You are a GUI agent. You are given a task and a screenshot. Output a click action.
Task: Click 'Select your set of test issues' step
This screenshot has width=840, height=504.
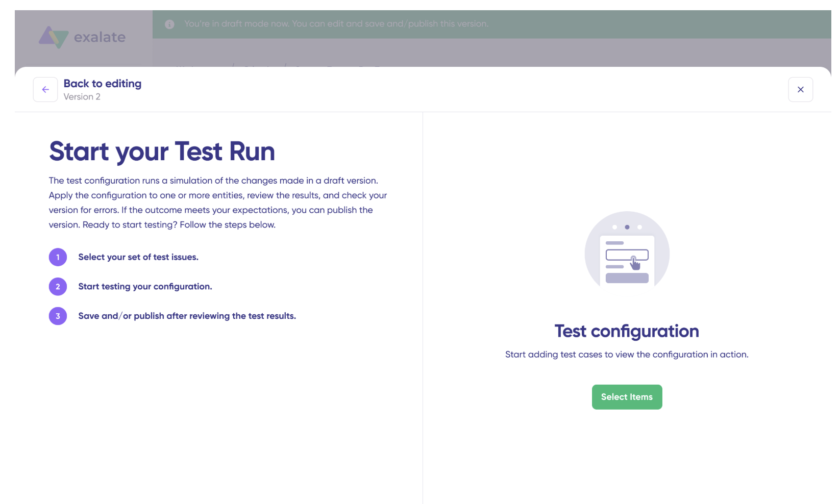point(138,257)
